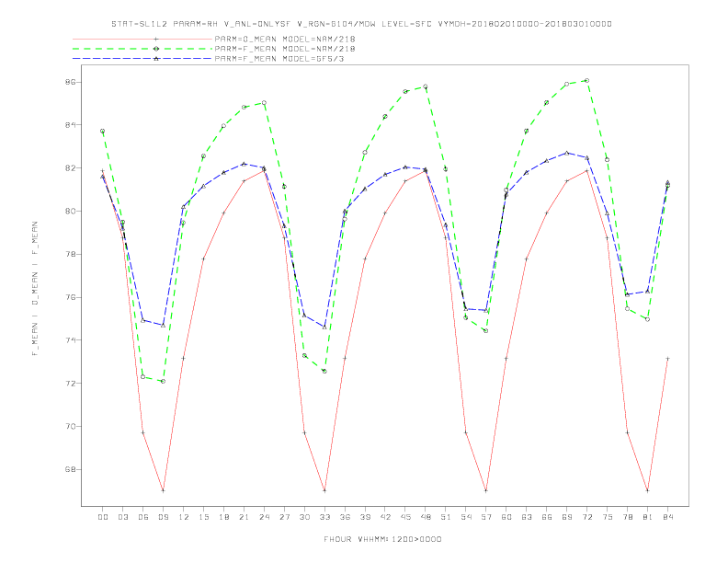Click y-axis tick label 80
Image resolution: width=728 pixels, height=563 pixels.
coord(71,211)
